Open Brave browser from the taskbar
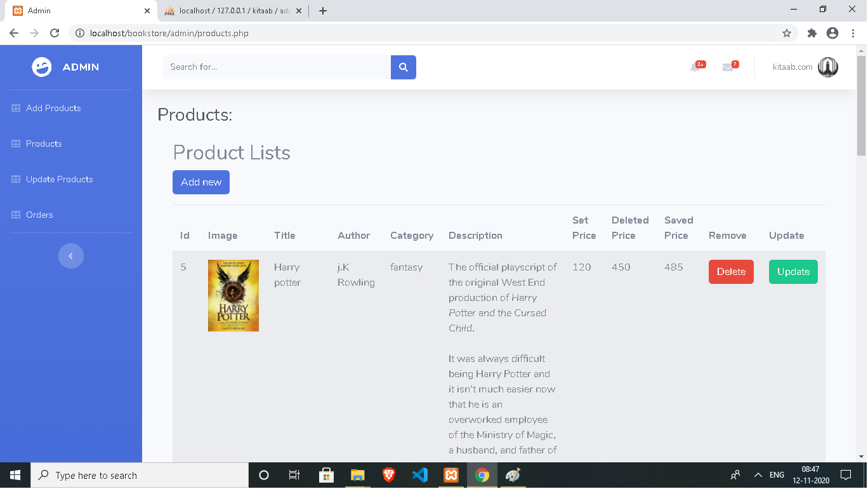 pyautogui.click(x=389, y=474)
